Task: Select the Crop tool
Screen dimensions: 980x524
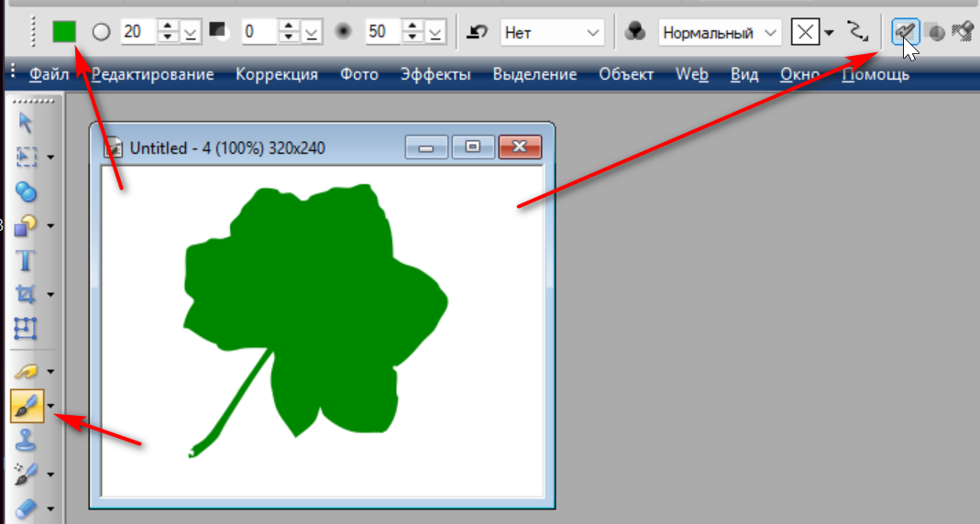Action: pos(26,294)
